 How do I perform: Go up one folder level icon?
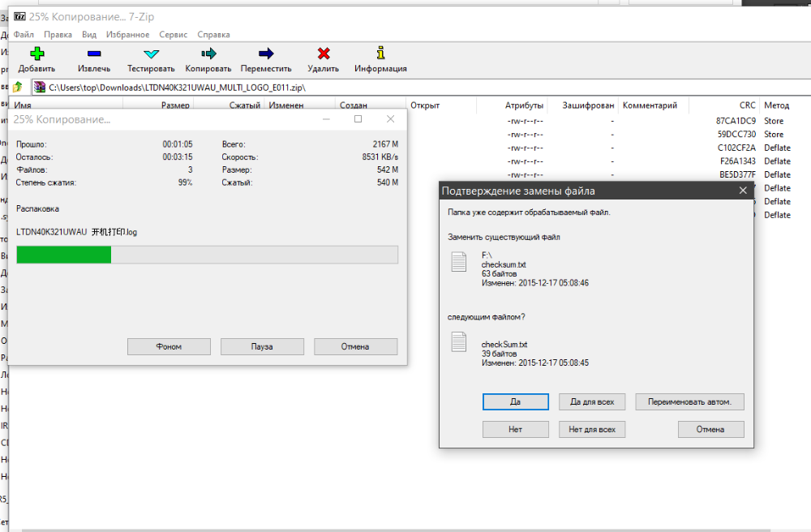pyautogui.click(x=18, y=87)
